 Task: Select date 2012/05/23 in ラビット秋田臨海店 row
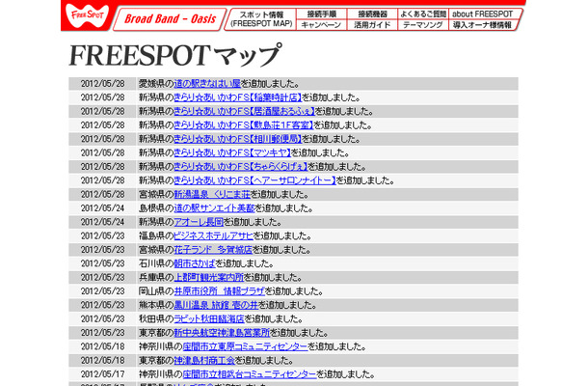click(103, 319)
